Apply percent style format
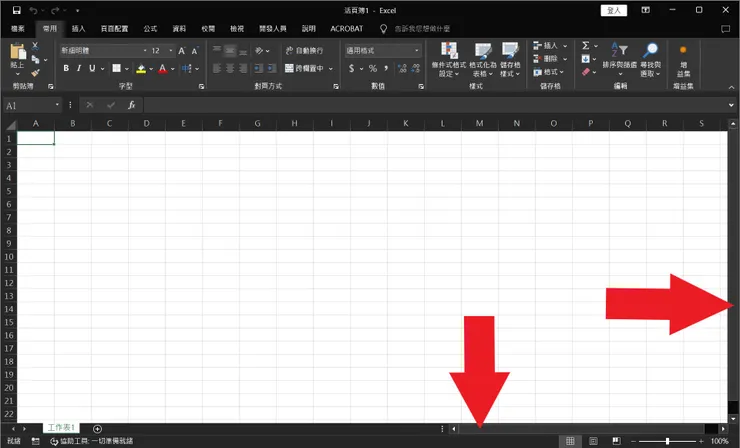 coord(373,68)
